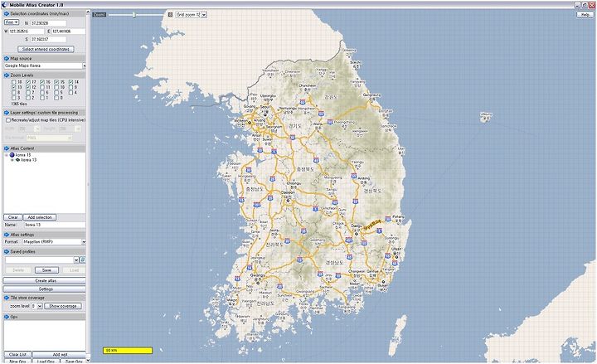
Task: Uncheck zoom level 17 checkbox
Action: 28,82
